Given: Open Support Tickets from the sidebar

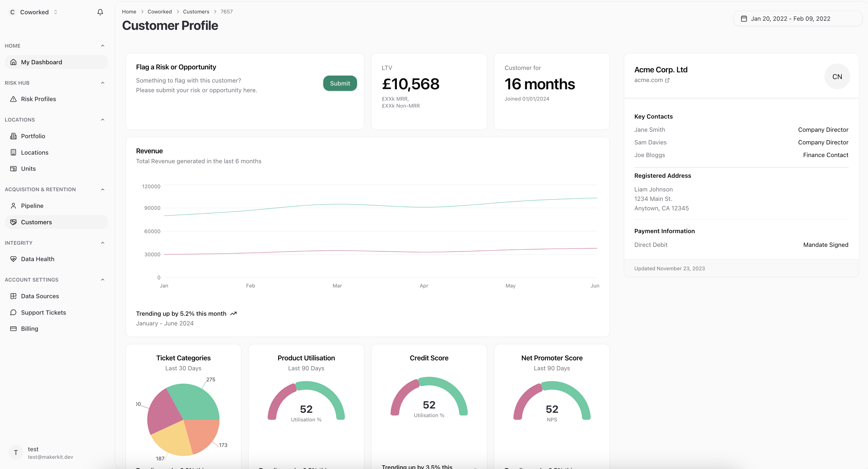Looking at the screenshot, I should coord(44,312).
